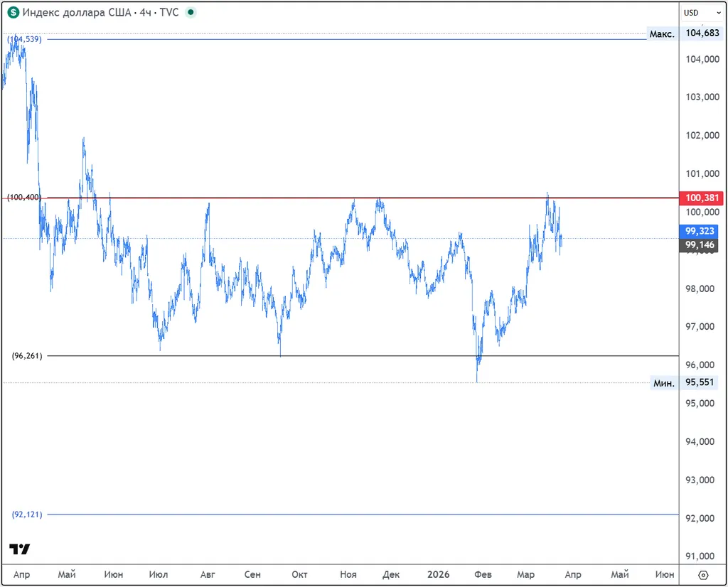Click Ноя on the time axis
Image resolution: width=728 pixels, height=587 pixels.
(x=348, y=574)
